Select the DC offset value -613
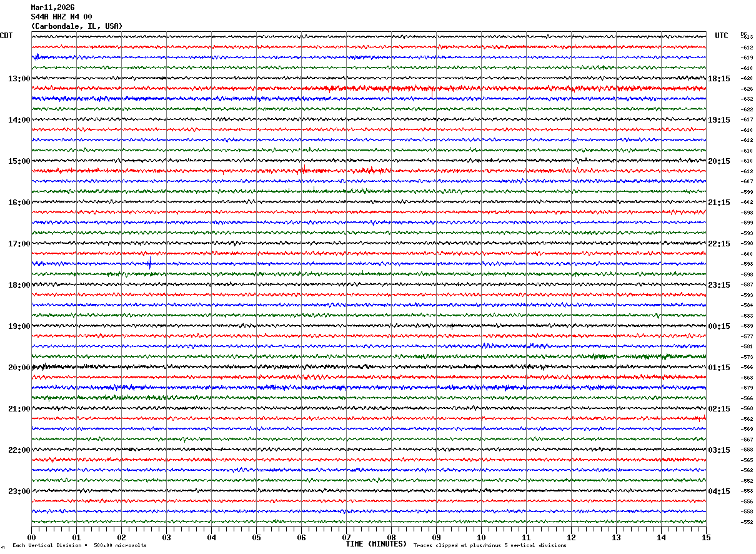Viewport: 756px width, 554px height. (x=747, y=38)
